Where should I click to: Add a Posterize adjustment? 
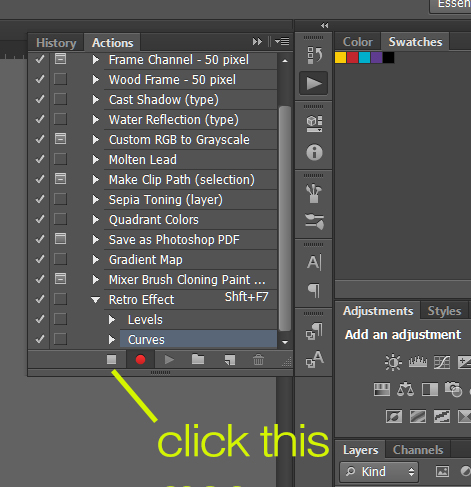click(418, 417)
